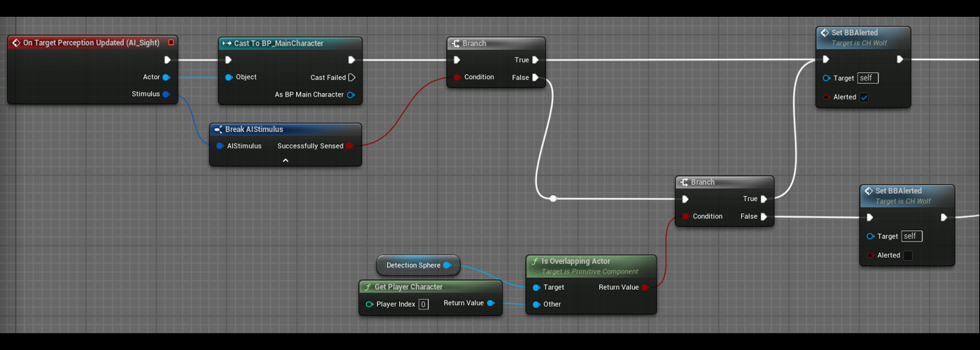Click the Detection Sphere variable output pin

coord(447,265)
